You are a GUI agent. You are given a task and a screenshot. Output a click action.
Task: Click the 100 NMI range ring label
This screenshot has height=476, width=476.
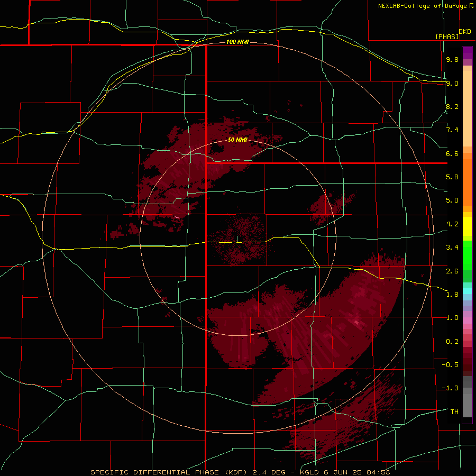[237, 42]
